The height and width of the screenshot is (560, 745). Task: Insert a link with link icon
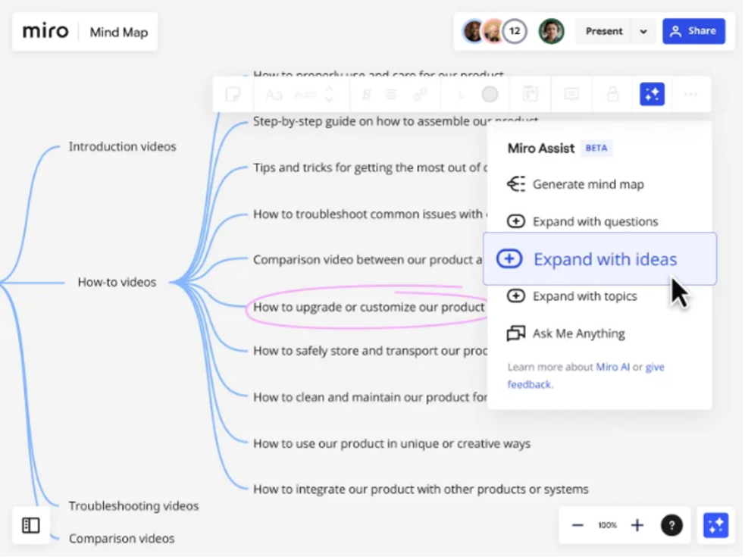(x=420, y=94)
